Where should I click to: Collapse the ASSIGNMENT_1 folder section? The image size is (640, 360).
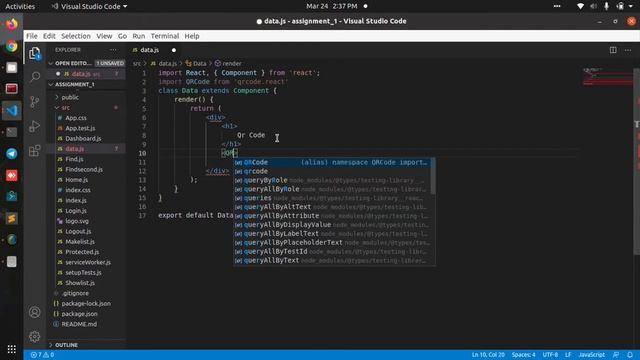(x=74, y=84)
